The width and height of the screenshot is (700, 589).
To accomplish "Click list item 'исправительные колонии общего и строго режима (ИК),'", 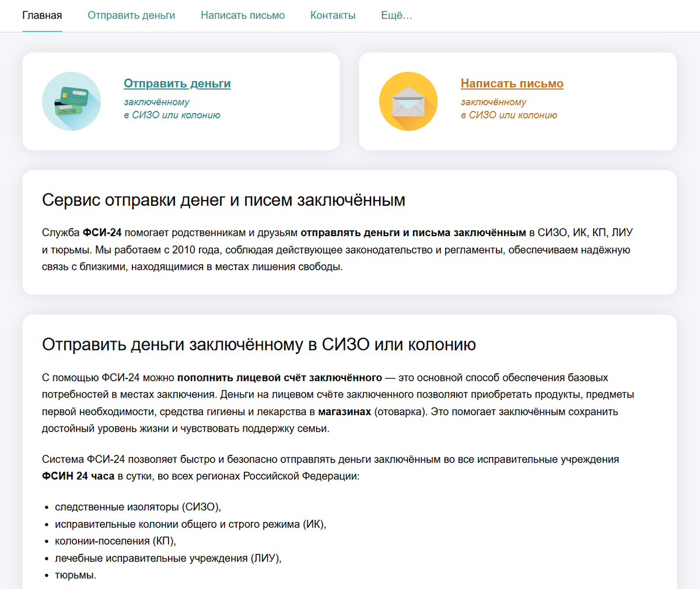I will pyautogui.click(x=191, y=524).
